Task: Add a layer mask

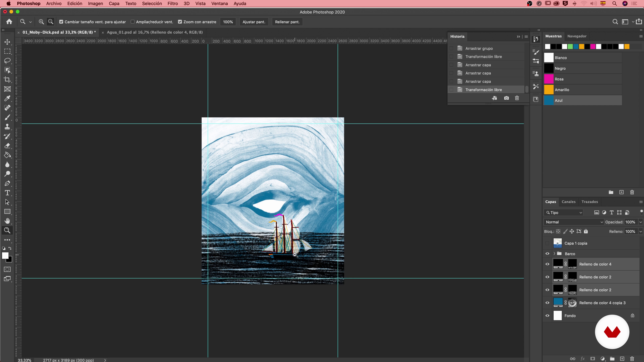Action: click(x=593, y=358)
